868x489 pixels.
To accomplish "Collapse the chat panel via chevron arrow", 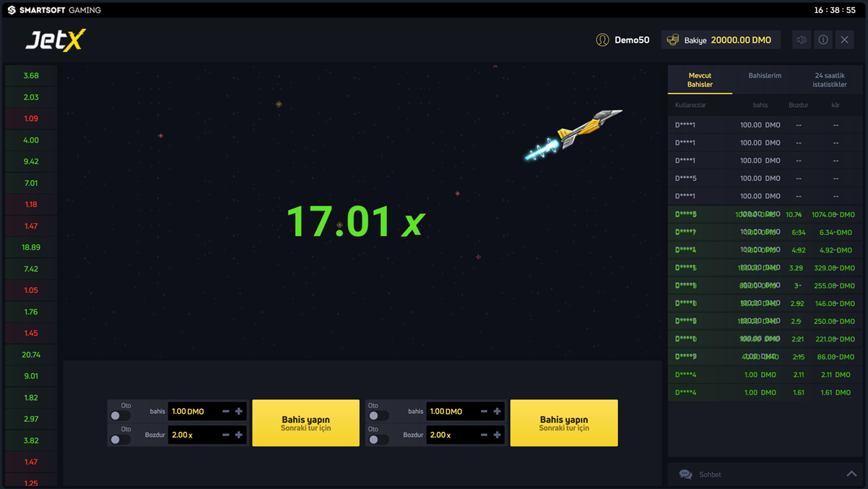I will [x=852, y=472].
